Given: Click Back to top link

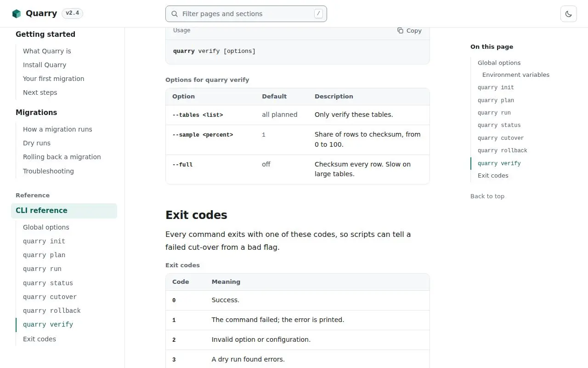Looking at the screenshot, I should [x=487, y=196].
